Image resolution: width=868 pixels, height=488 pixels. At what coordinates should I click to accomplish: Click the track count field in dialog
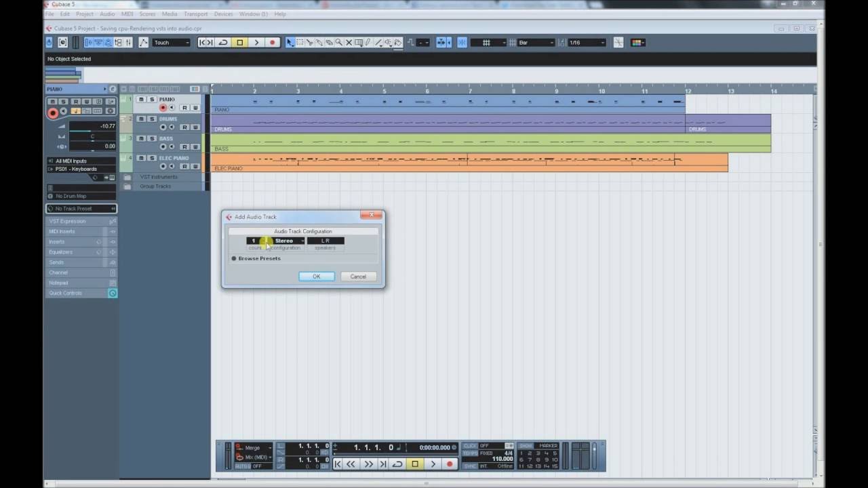point(254,241)
